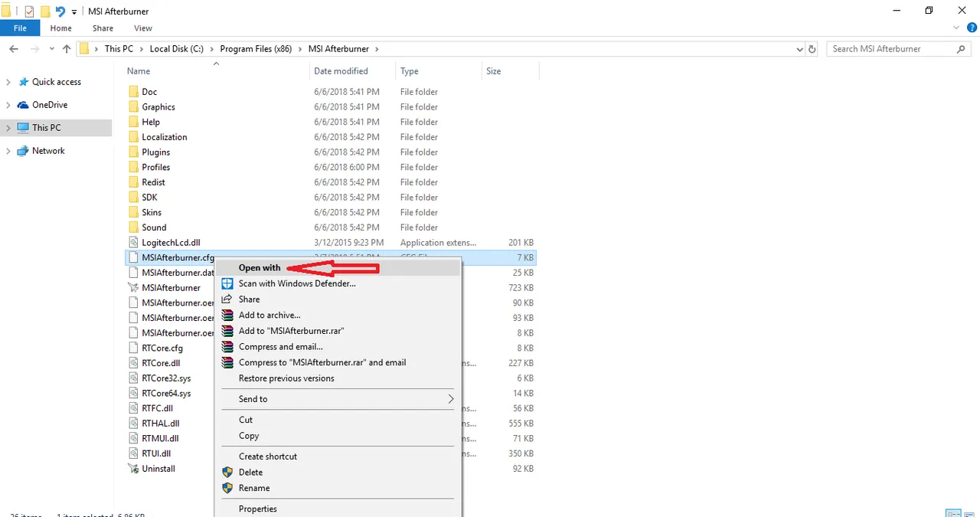Select the Profiles folder name
Image resolution: width=980 pixels, height=517 pixels.
pos(156,167)
